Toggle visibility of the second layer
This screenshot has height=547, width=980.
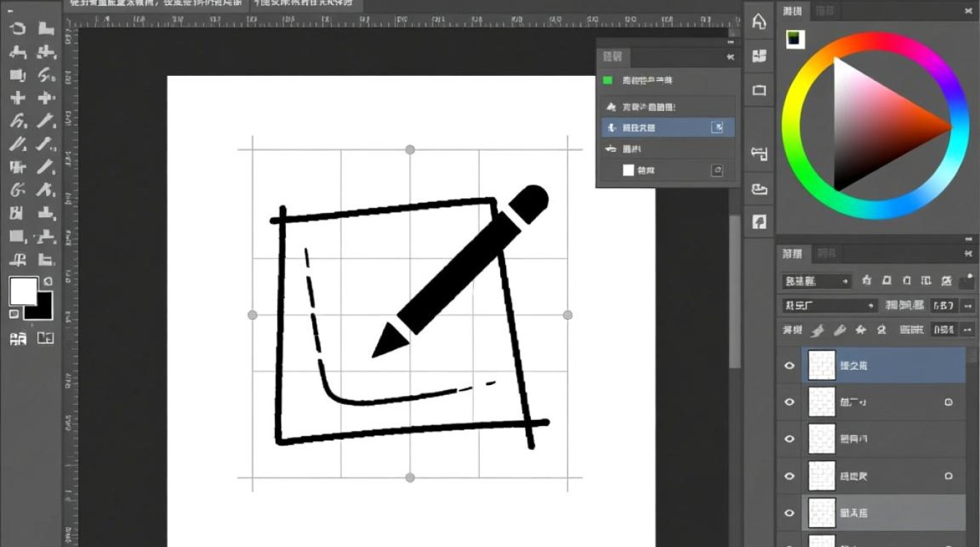(789, 402)
